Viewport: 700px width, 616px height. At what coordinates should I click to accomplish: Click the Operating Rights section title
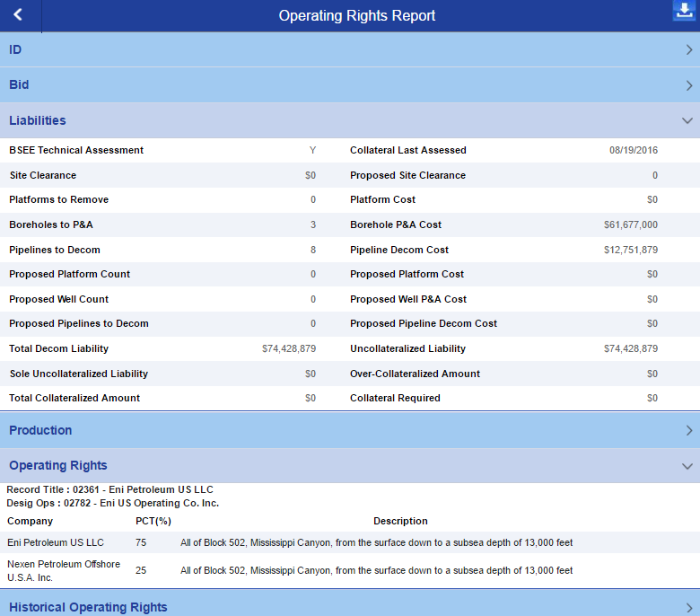58,465
